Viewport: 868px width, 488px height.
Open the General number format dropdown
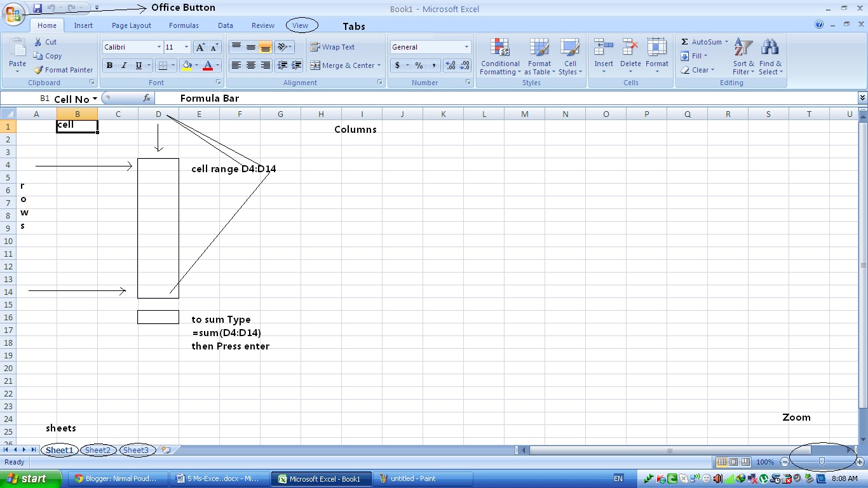467,46
